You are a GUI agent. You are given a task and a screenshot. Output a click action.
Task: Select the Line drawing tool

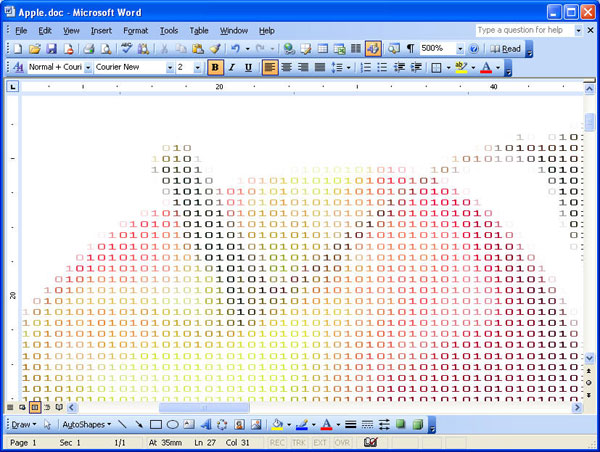click(x=122, y=424)
